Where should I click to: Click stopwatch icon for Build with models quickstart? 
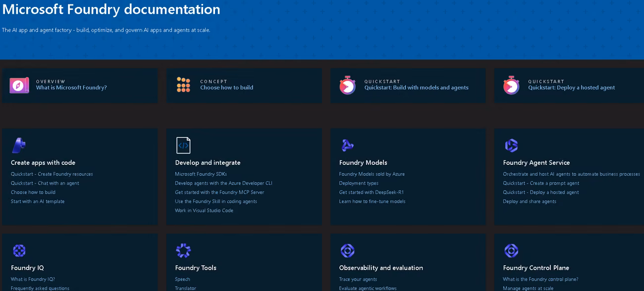tap(347, 85)
